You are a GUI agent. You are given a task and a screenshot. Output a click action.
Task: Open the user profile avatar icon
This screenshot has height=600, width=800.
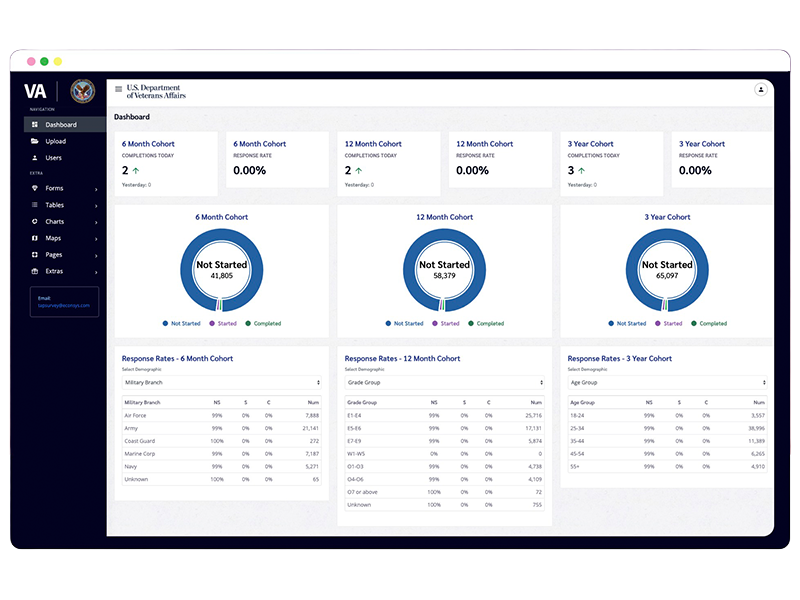coord(761,90)
